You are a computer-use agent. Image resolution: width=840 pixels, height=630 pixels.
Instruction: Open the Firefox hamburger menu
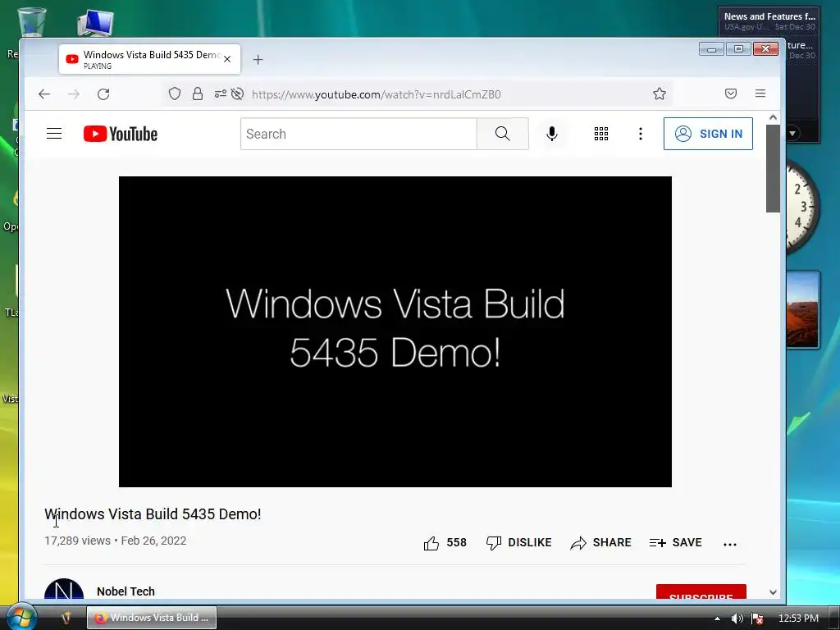point(760,94)
